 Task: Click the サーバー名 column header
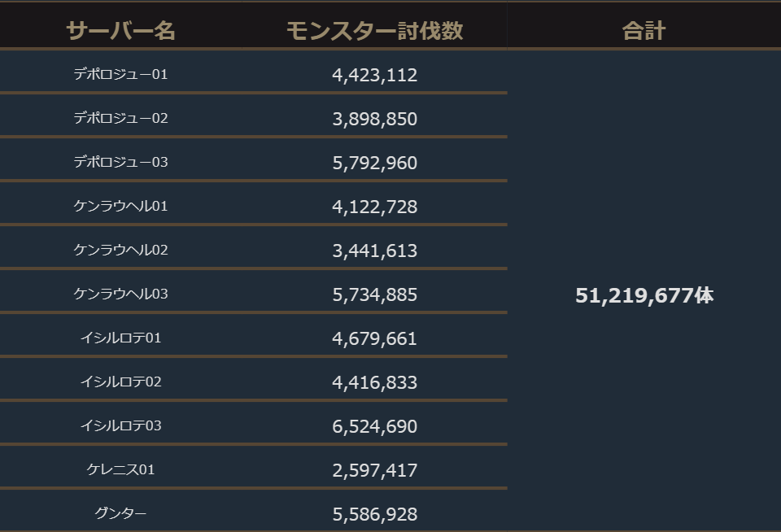[x=120, y=31]
